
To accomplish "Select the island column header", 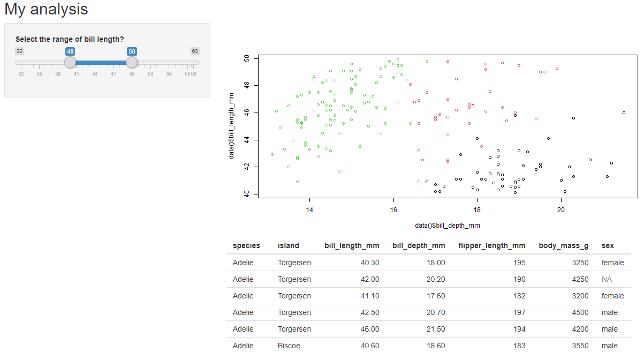I will coord(288,246).
